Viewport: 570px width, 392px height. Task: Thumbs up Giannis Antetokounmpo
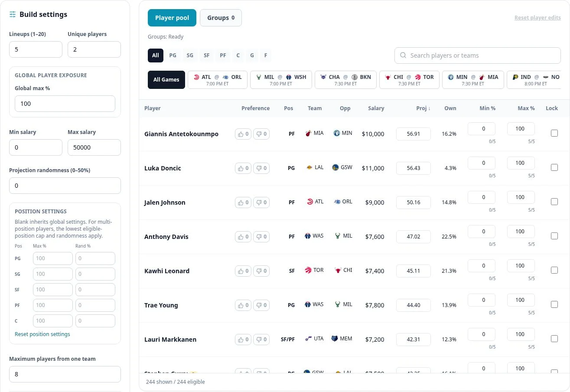coord(243,134)
